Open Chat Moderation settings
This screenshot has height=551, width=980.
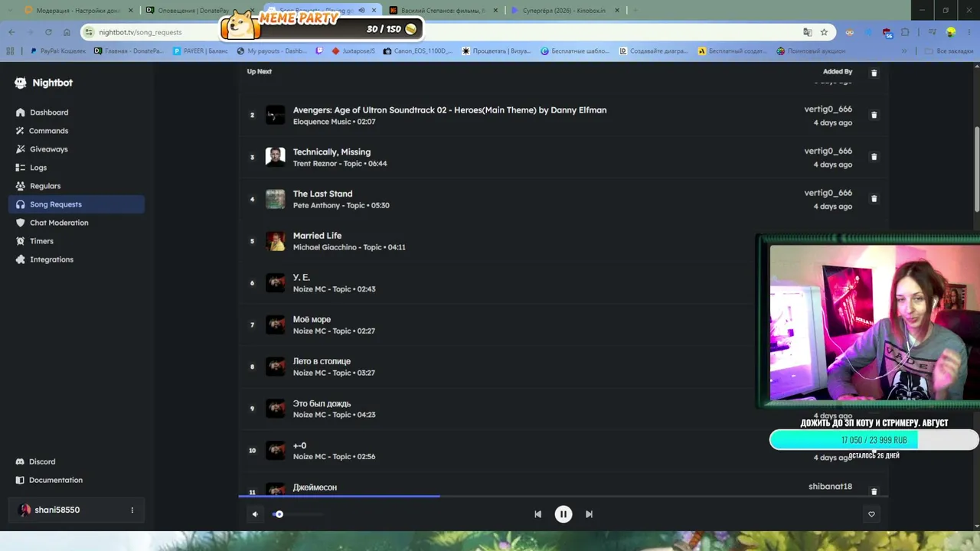77,223
